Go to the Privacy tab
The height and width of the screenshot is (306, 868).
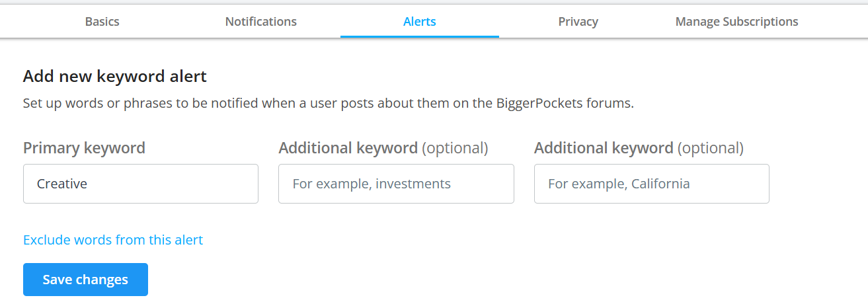(578, 22)
